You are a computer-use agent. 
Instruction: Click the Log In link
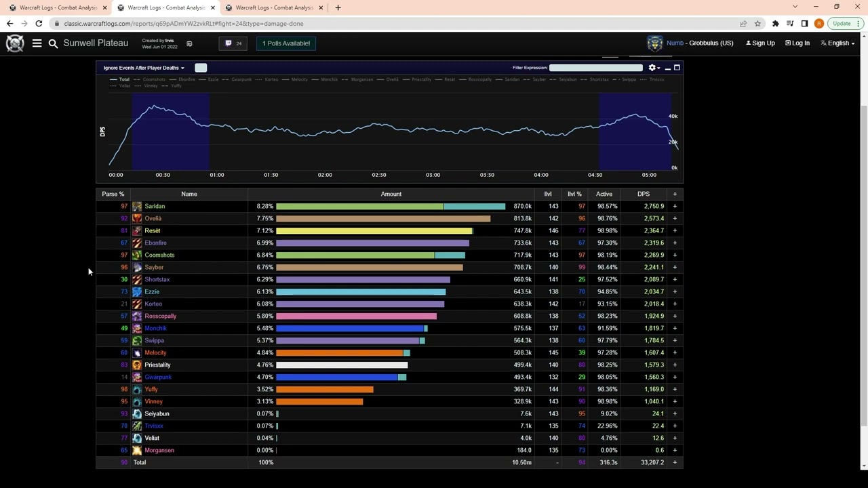[797, 43]
